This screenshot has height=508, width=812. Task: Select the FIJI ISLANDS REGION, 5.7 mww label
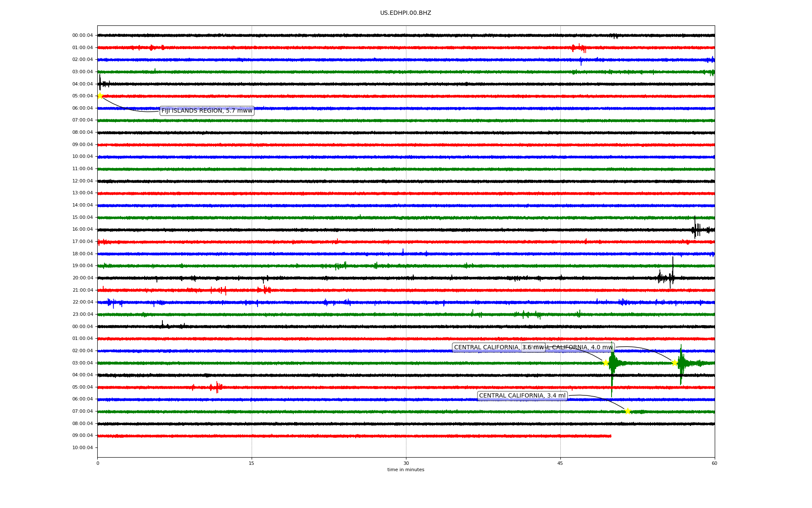207,111
